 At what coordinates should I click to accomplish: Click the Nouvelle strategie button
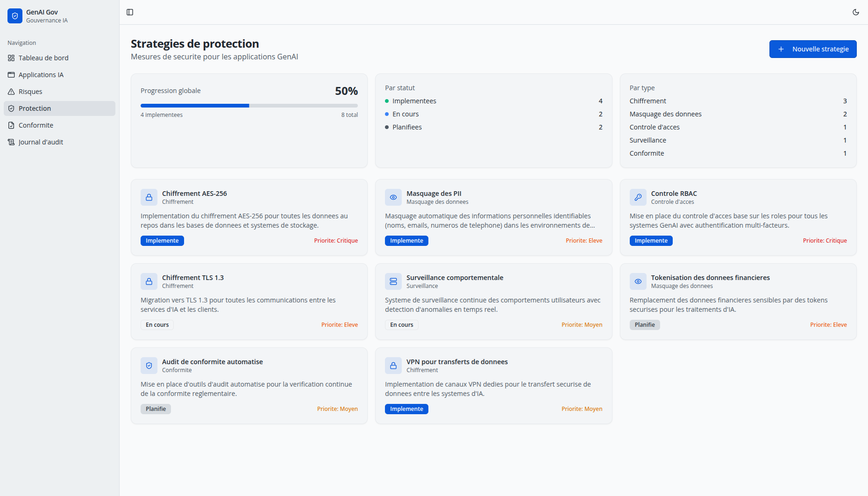tap(812, 49)
